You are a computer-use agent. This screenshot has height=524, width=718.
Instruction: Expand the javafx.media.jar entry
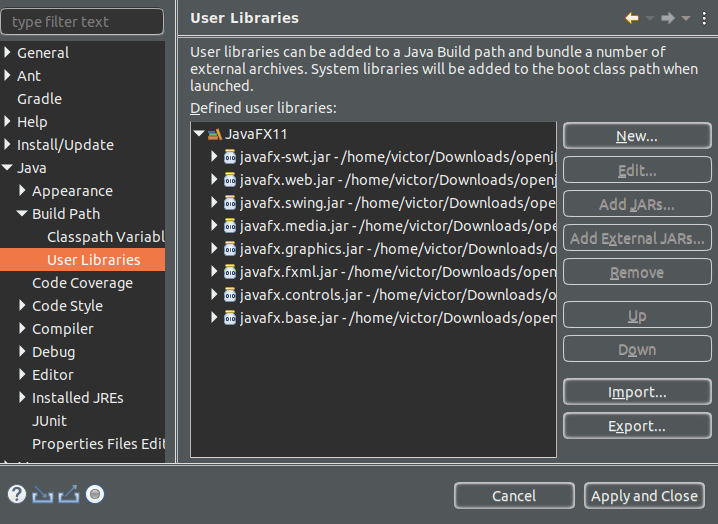[x=214, y=225]
